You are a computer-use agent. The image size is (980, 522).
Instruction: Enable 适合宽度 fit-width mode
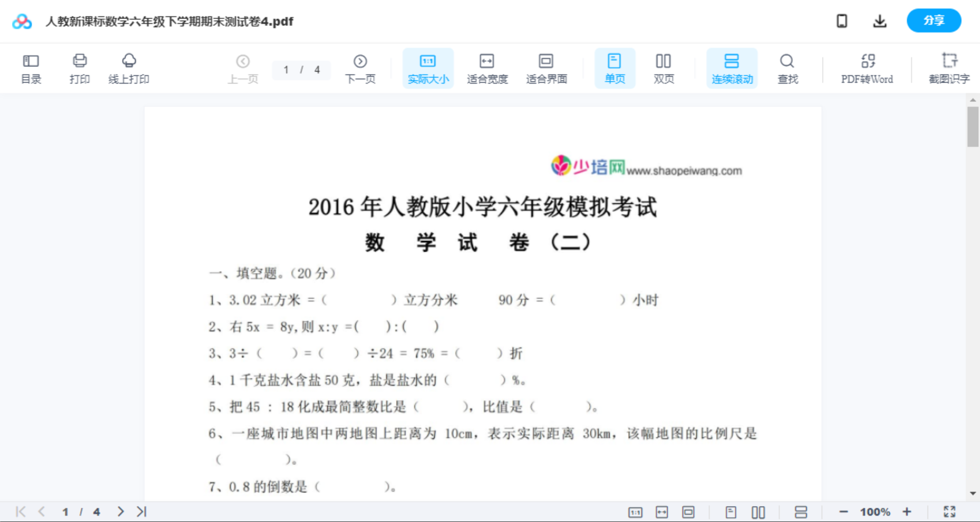coord(487,68)
